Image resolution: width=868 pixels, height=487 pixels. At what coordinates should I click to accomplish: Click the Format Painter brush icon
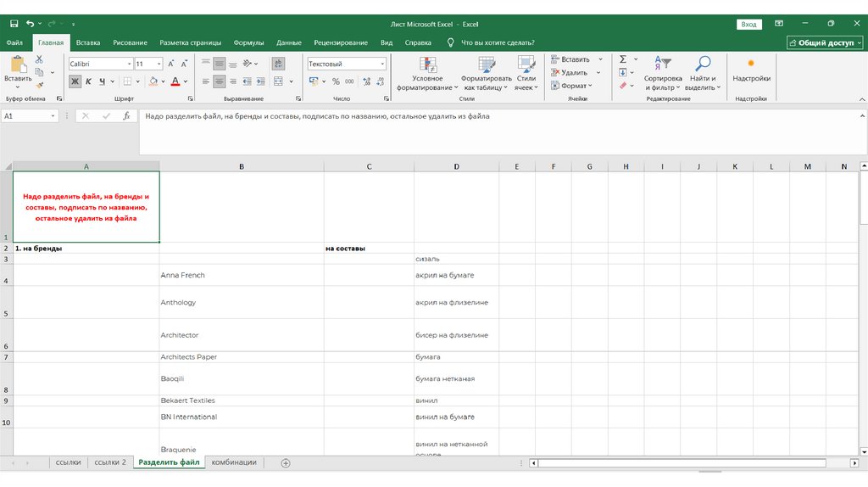coord(39,86)
